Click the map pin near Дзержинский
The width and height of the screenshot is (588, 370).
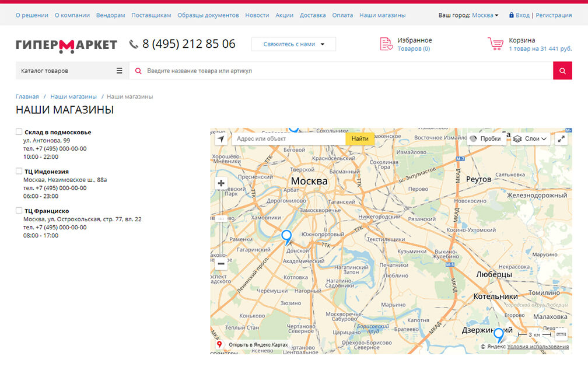tap(498, 335)
